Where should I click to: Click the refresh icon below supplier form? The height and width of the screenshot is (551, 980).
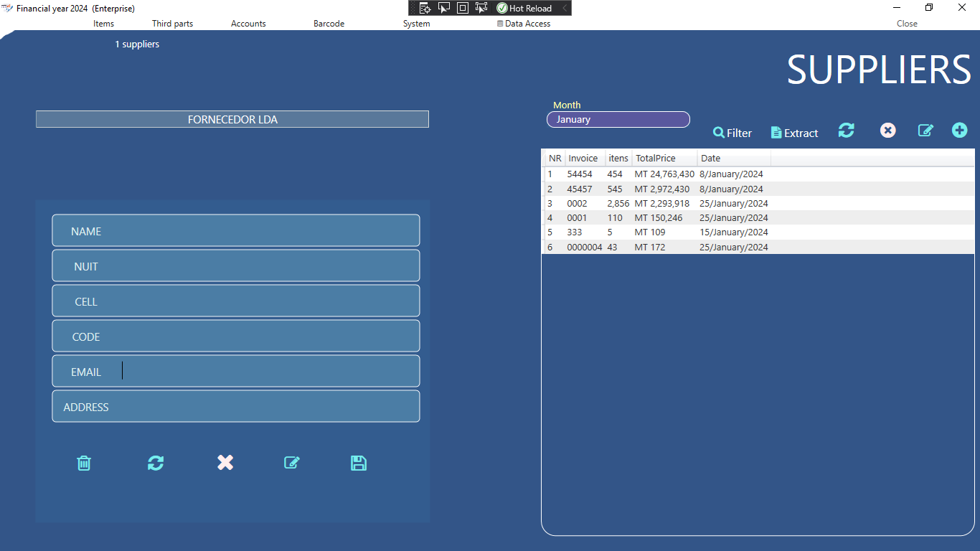[x=156, y=463]
